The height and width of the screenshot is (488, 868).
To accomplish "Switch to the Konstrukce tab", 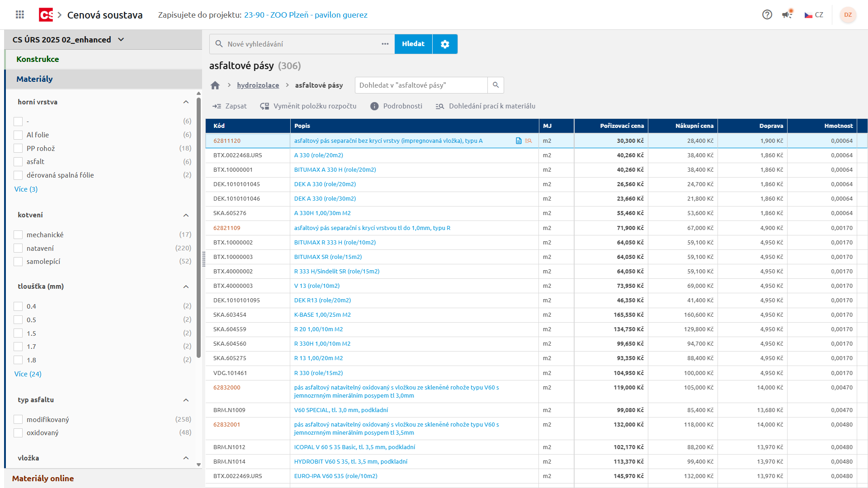I will click(38, 59).
